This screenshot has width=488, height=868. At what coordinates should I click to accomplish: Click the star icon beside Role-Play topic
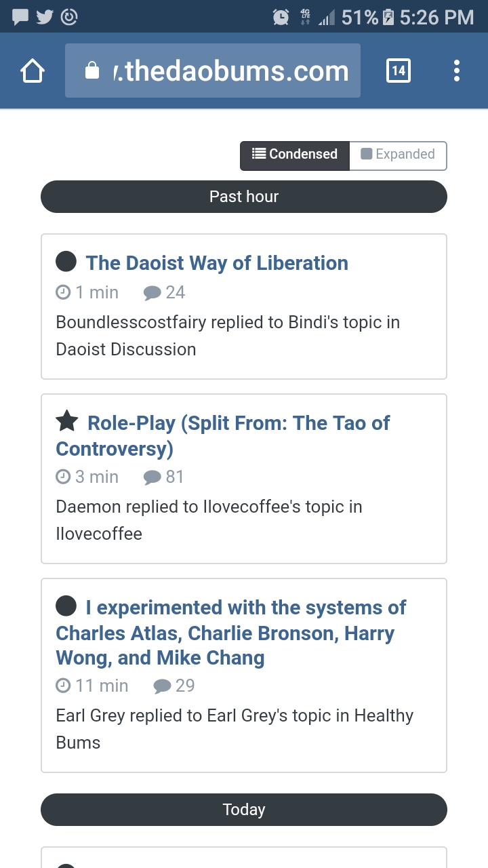(66, 422)
